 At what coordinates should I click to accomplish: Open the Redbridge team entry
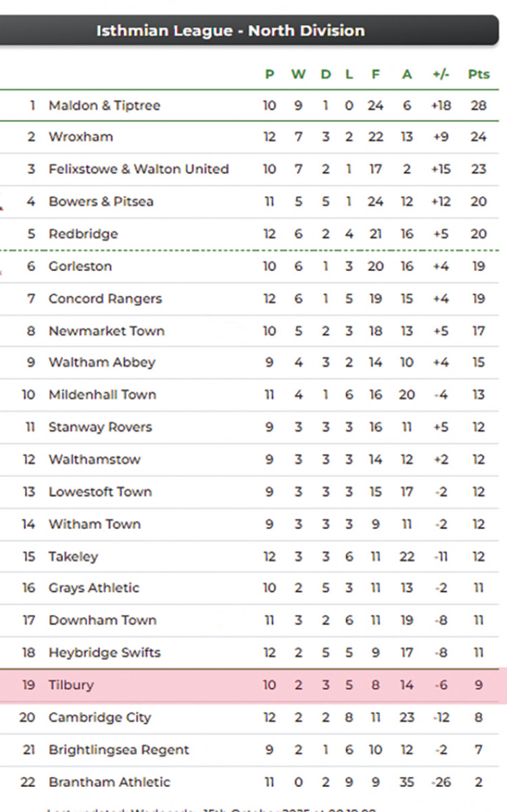[83, 234]
